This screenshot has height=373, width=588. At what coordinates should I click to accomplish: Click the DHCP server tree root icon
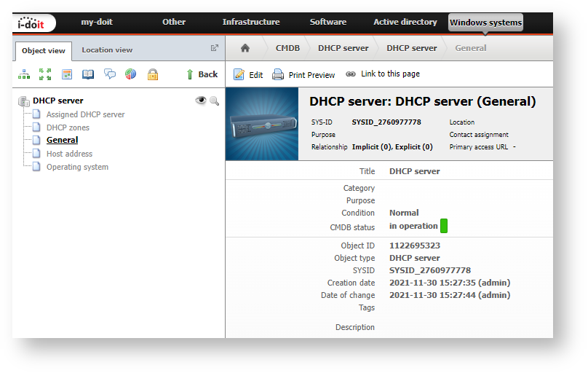pos(24,101)
